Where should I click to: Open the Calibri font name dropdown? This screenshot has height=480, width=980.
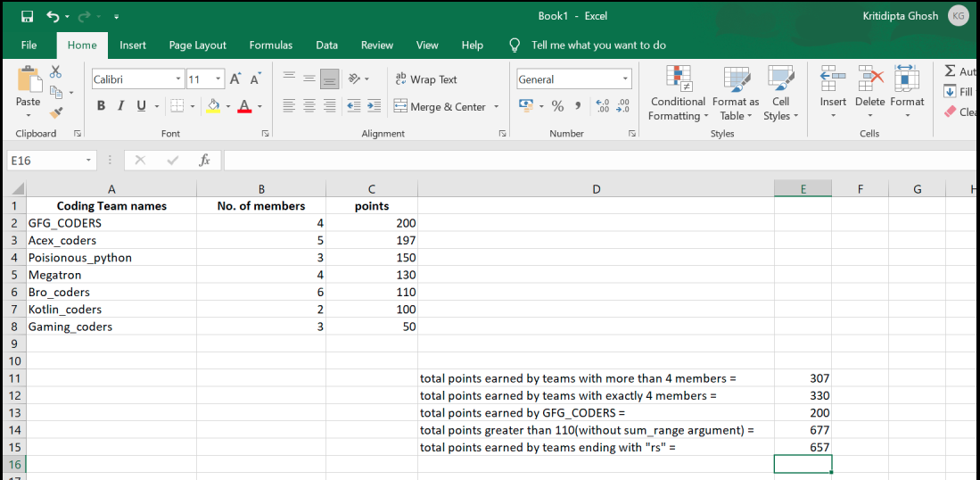[x=178, y=79]
